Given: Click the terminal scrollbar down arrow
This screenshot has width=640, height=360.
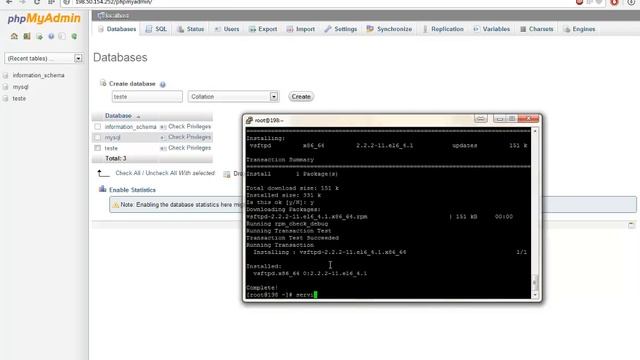Looking at the screenshot, I should [535, 295].
